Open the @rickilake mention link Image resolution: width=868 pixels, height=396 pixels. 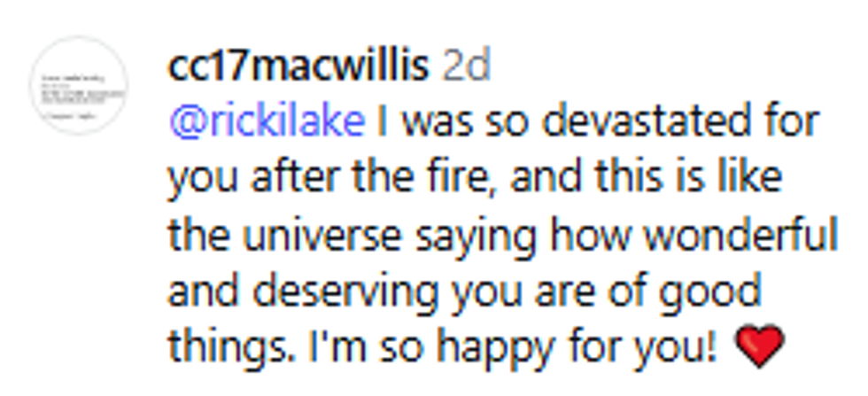click(x=265, y=122)
